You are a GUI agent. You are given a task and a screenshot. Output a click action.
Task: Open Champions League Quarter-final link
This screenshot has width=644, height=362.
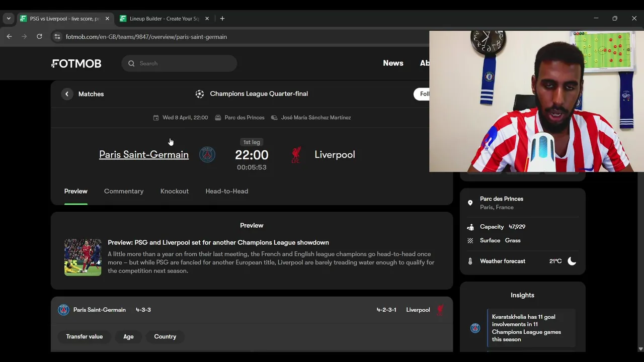(259, 94)
